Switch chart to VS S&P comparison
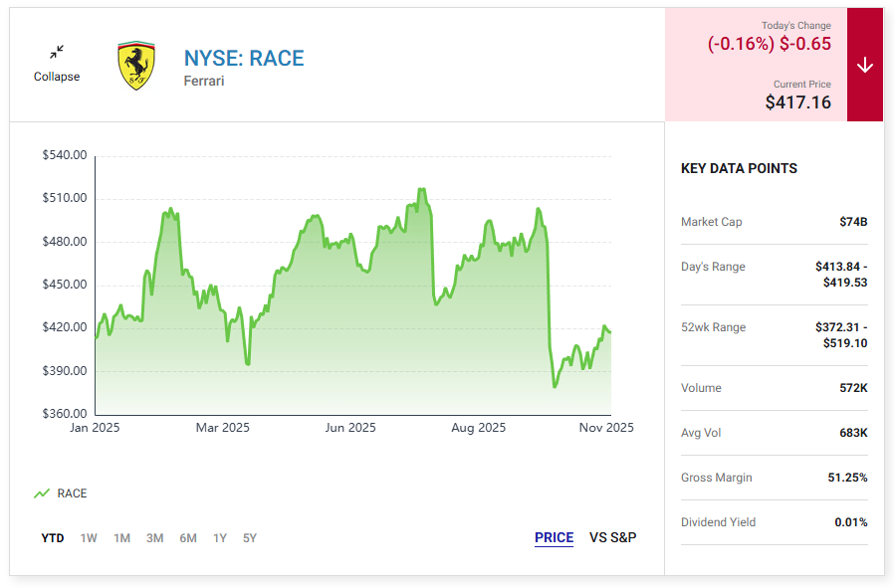The height and width of the screenshot is (588, 895). click(x=612, y=537)
